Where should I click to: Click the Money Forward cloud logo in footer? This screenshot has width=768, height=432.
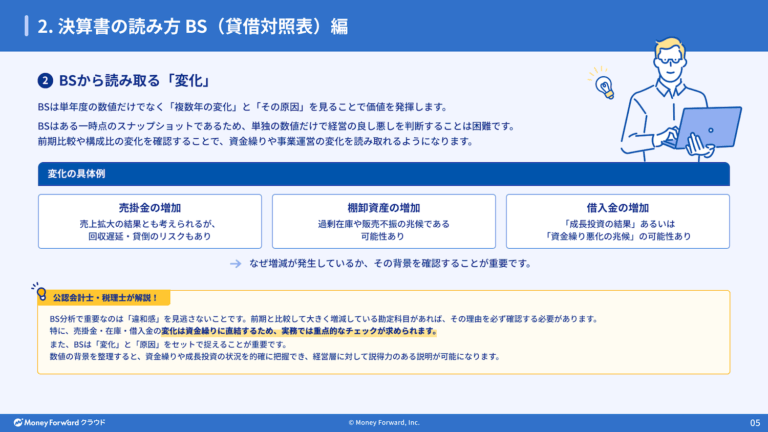tap(59, 422)
